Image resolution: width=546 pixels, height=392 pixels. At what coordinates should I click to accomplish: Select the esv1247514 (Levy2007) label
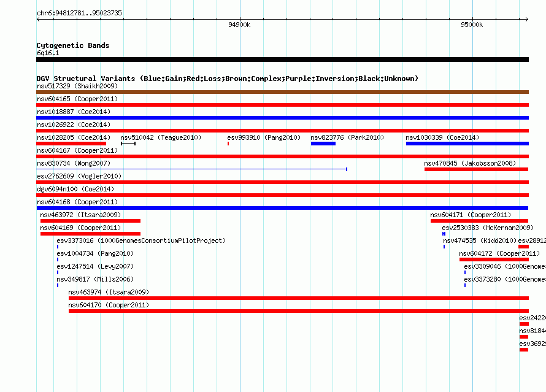coord(95,266)
